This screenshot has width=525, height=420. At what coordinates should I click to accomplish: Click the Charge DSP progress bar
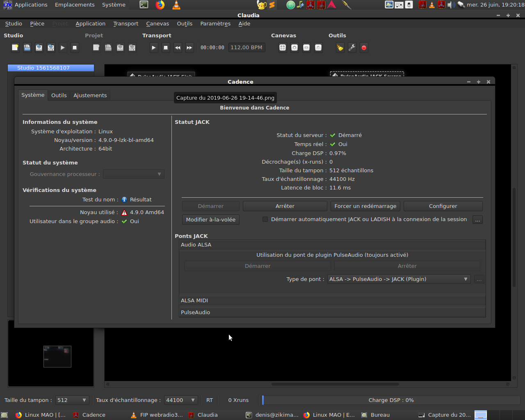tap(391, 400)
